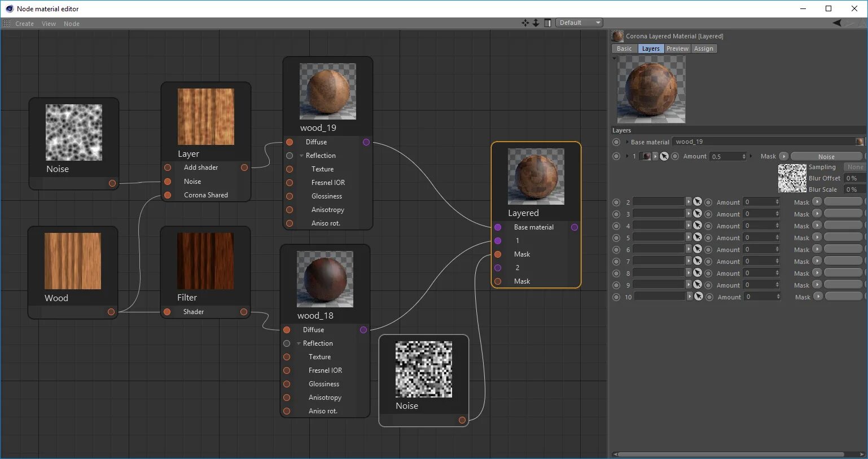Click the Noise mask button for layer 1
The height and width of the screenshot is (459, 868).
tap(826, 157)
